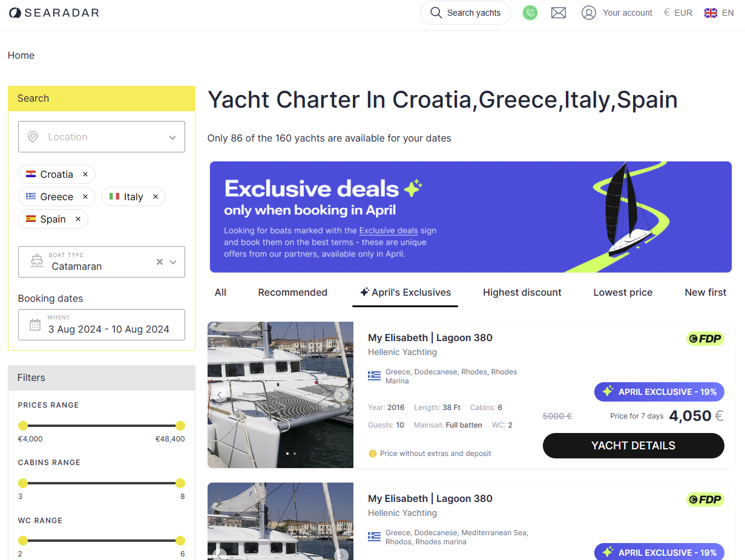The height and width of the screenshot is (560, 745).
Task: Remove the Croatia location tag
Action: [x=85, y=174]
